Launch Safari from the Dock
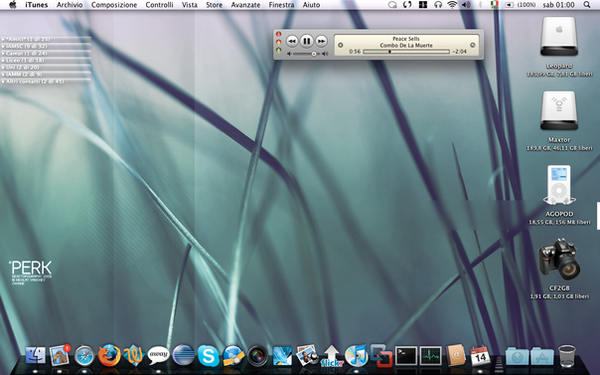 (x=84, y=356)
